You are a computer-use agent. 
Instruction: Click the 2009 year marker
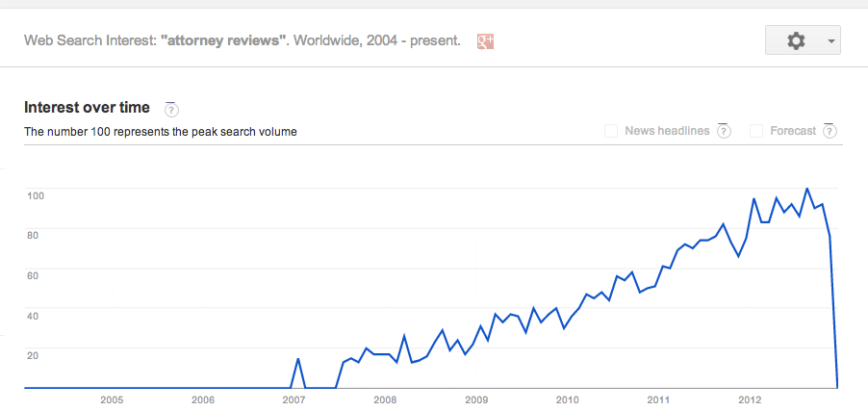pyautogui.click(x=475, y=399)
